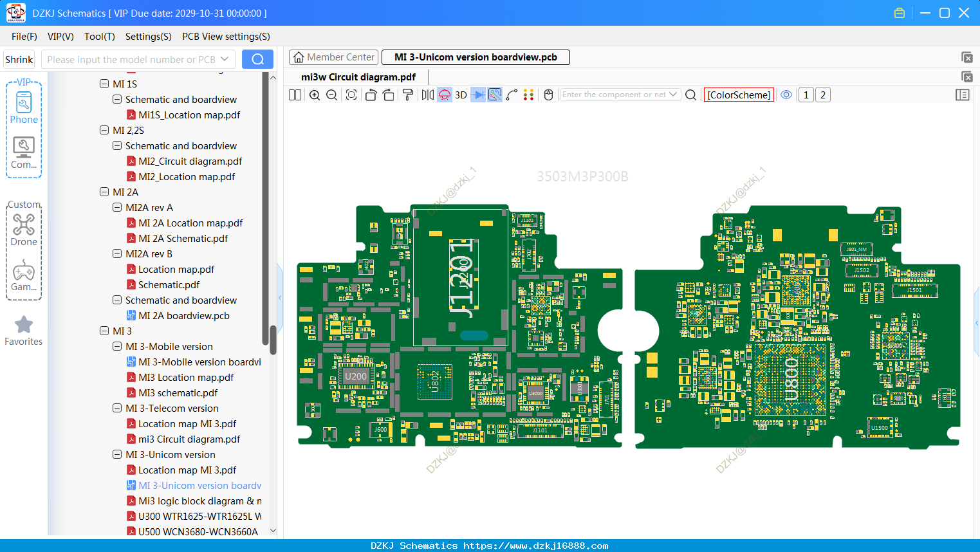The width and height of the screenshot is (980, 552).
Task: Switch to mi3w Circuit diagram.pdf tab
Action: pyautogui.click(x=358, y=77)
